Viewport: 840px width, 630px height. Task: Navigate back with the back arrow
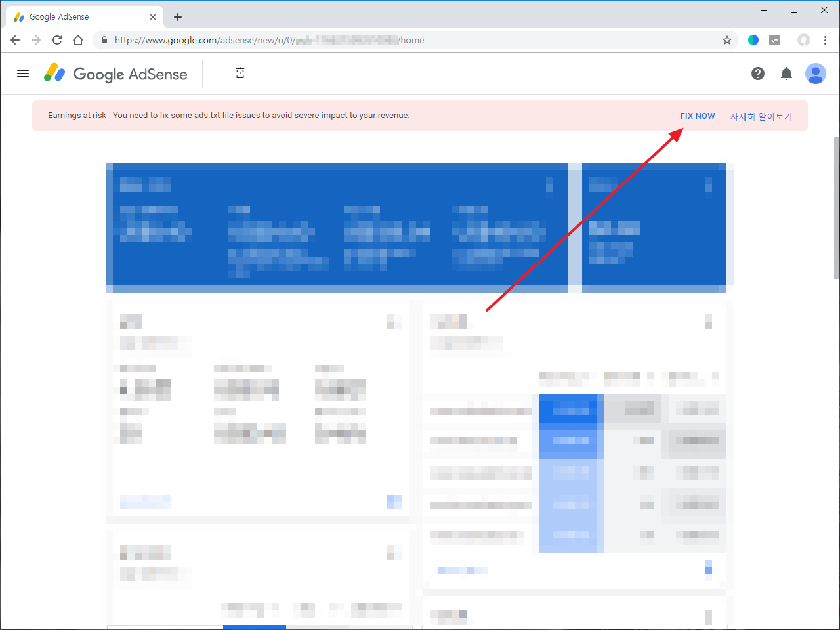(15, 40)
